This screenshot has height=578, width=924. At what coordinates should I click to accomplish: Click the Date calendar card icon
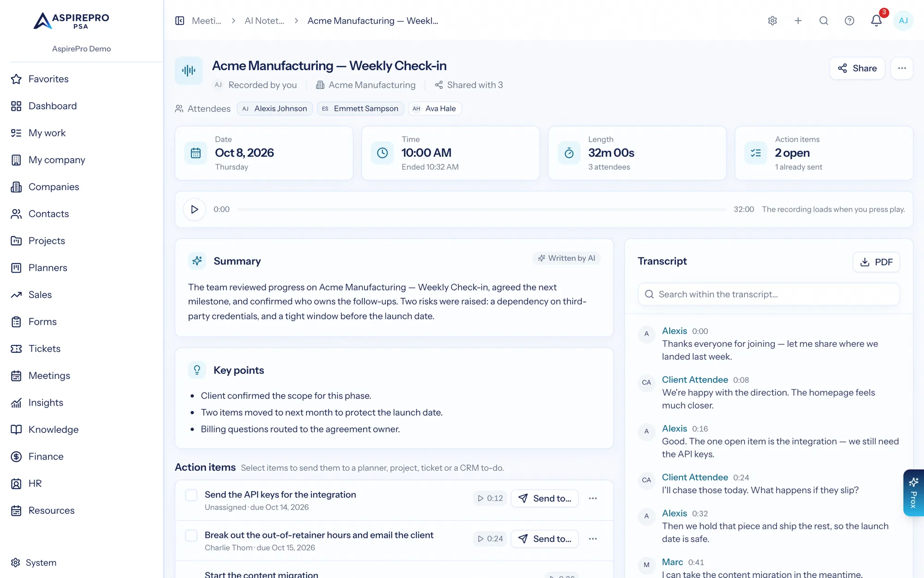pyautogui.click(x=195, y=153)
